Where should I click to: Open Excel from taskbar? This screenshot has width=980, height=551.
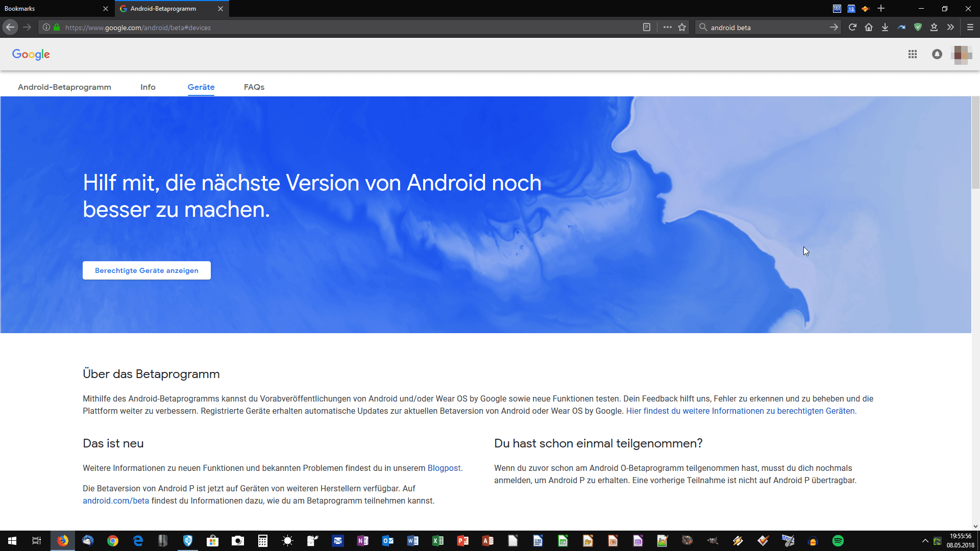[438, 541]
